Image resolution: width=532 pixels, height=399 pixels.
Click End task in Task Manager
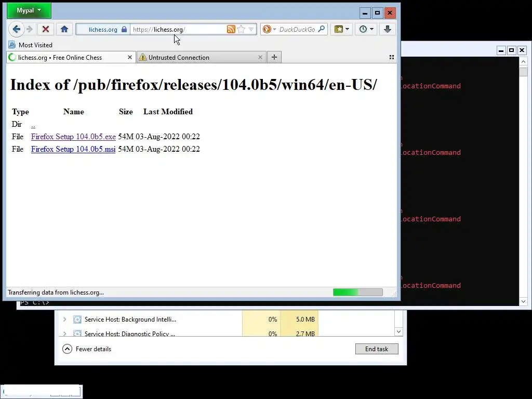click(377, 349)
